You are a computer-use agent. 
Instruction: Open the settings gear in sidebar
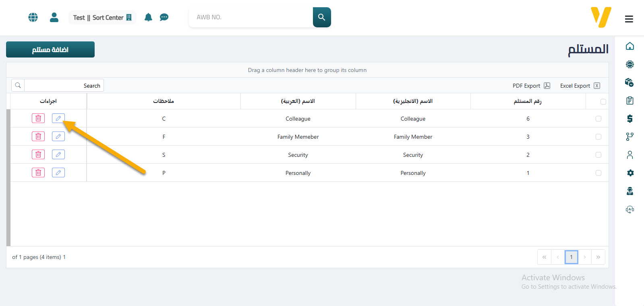[630, 173]
